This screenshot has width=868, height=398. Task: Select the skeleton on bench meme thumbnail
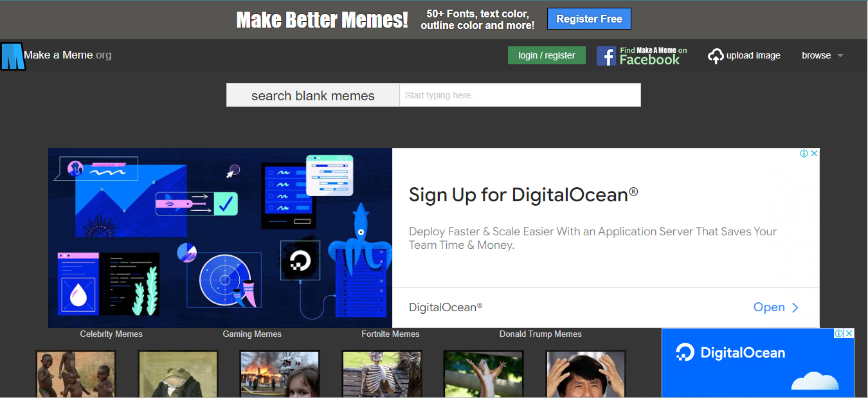click(x=382, y=374)
